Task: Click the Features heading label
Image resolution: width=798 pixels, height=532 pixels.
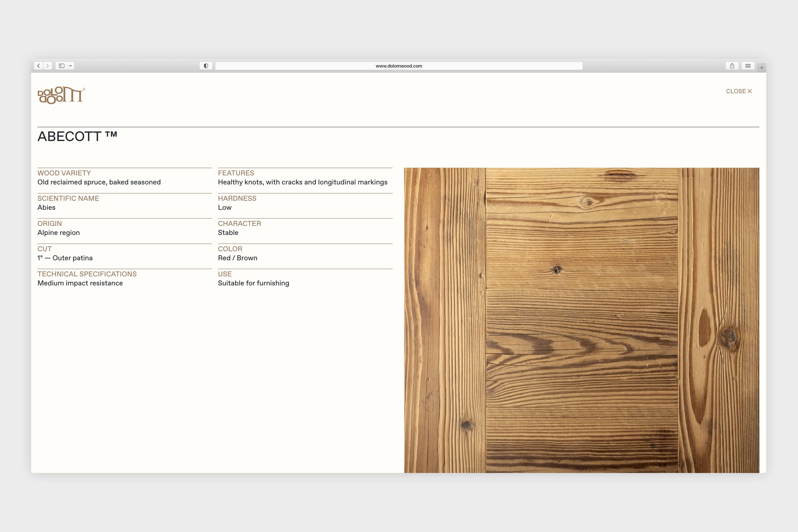Action: pos(236,173)
